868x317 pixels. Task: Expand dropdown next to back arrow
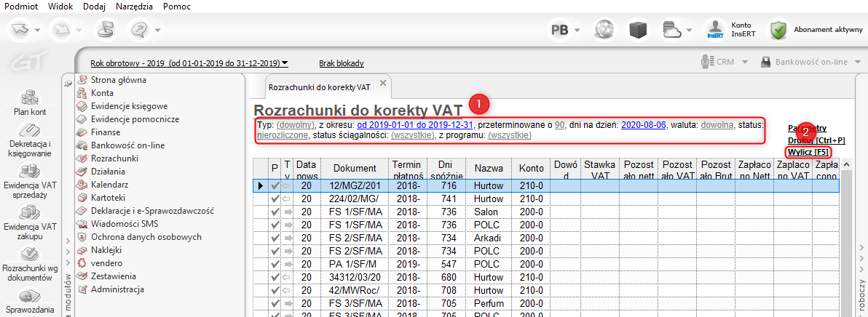pos(38,30)
